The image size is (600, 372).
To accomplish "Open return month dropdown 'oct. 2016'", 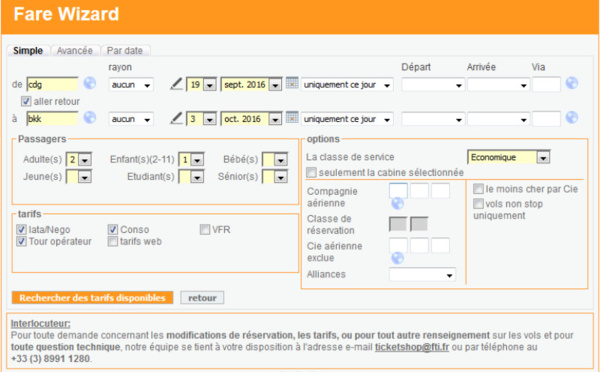I will tap(251, 119).
